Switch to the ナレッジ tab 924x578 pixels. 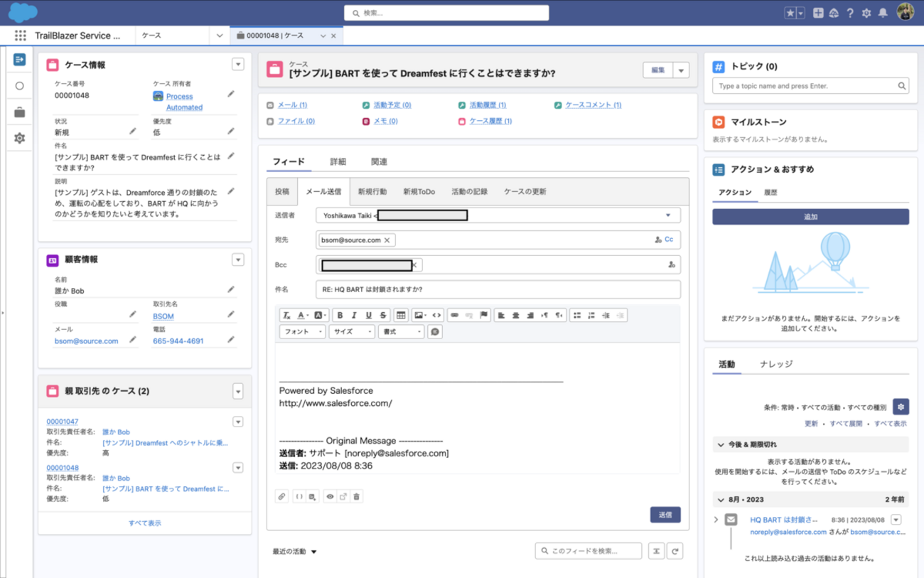(x=775, y=363)
